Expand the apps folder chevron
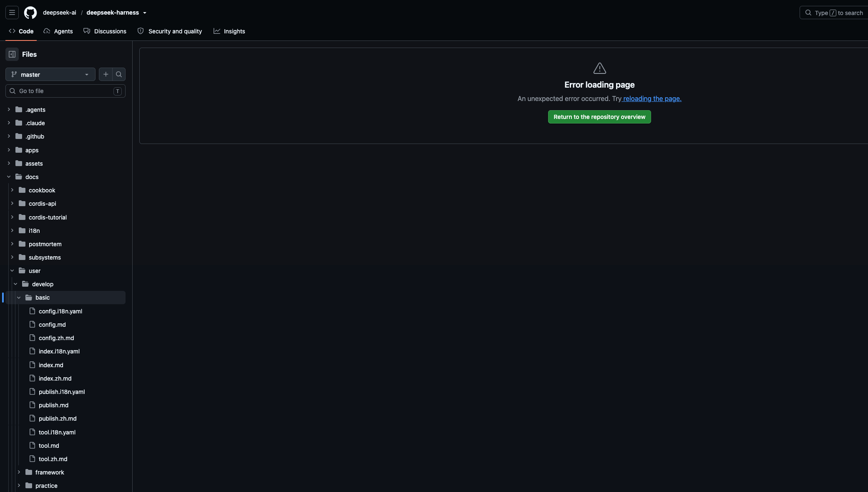 9,150
